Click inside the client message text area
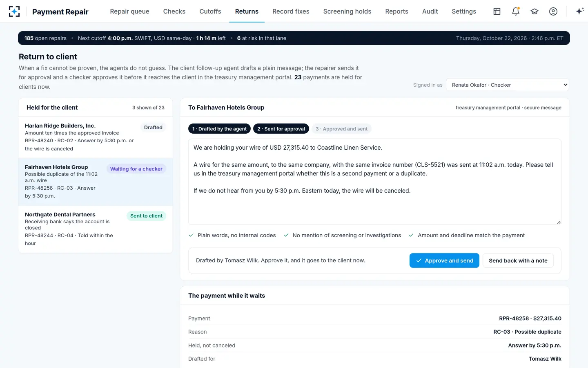The height and width of the screenshot is (368, 588). (x=375, y=182)
